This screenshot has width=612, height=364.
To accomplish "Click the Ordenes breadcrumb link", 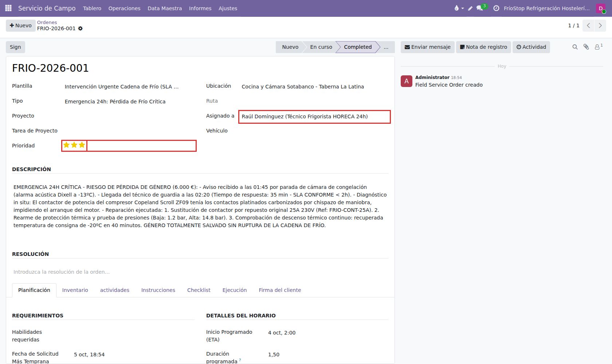I will tap(47, 22).
